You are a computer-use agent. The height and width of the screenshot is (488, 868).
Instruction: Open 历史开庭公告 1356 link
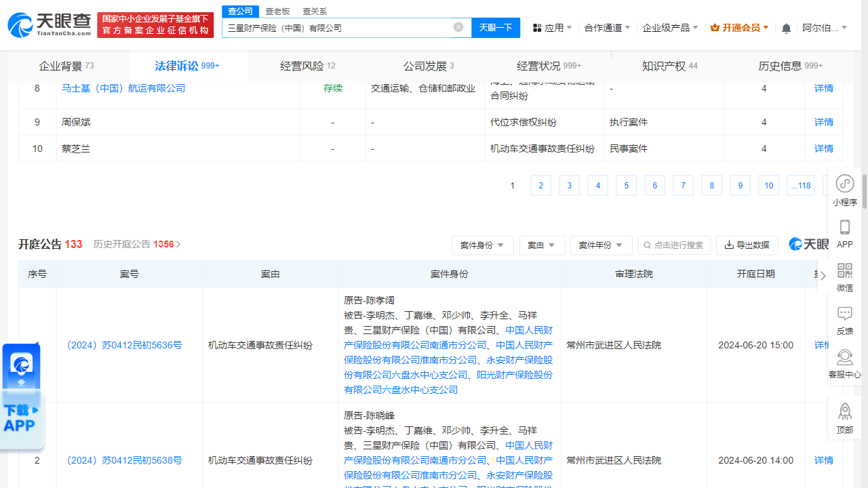137,244
